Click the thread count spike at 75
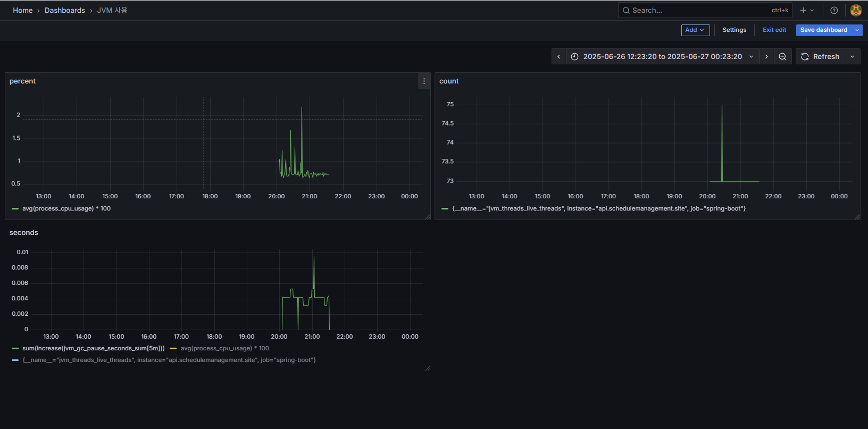 722,105
